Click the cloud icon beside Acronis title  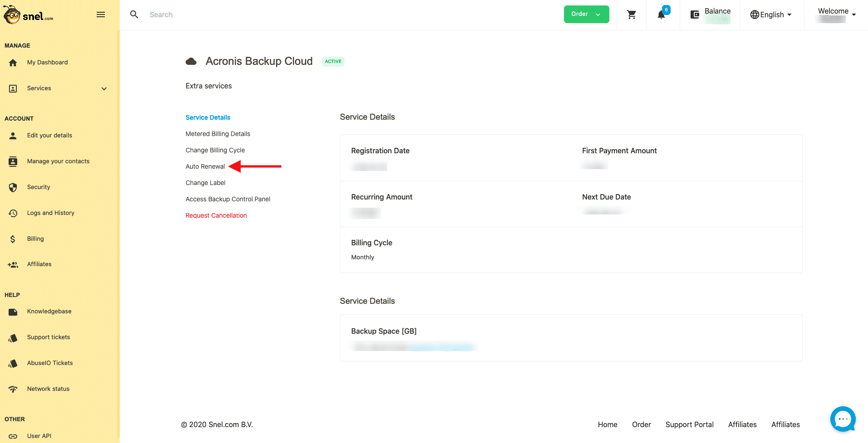(x=191, y=61)
